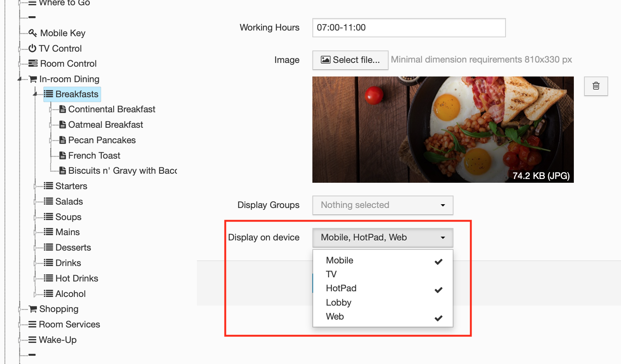Click the breakfast image thumbnail
621x364 pixels.
(443, 130)
